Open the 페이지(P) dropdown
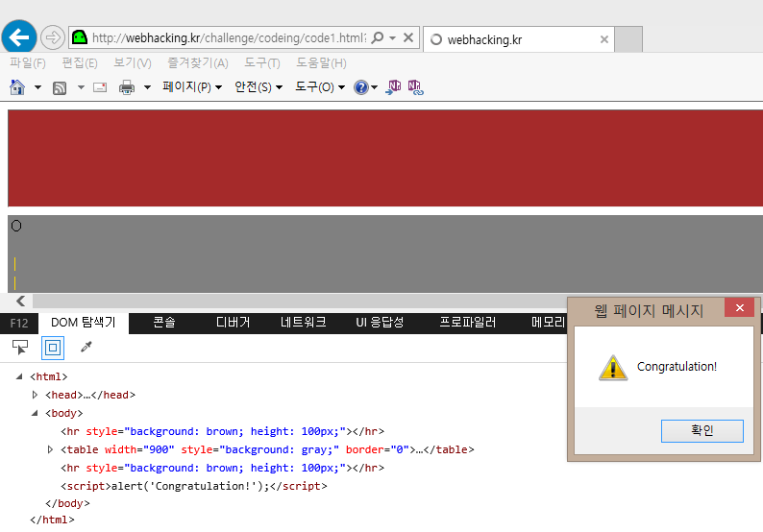The height and width of the screenshot is (532, 763). [x=192, y=87]
